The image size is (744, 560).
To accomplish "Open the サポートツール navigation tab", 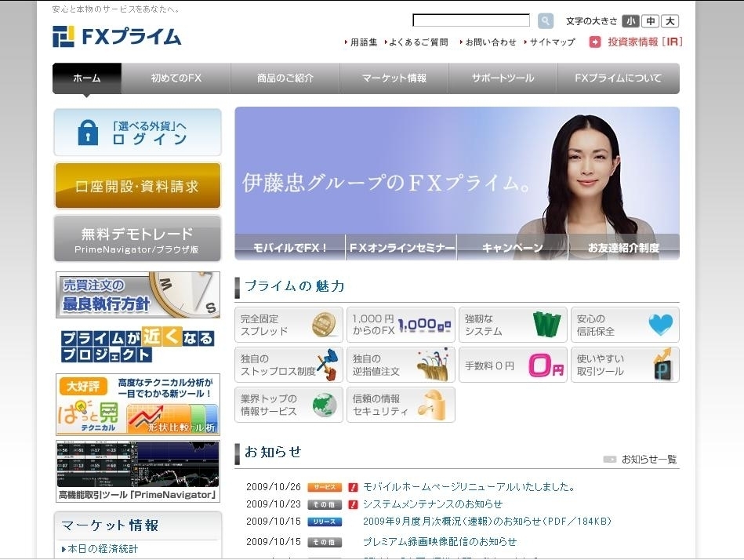I will tap(503, 78).
